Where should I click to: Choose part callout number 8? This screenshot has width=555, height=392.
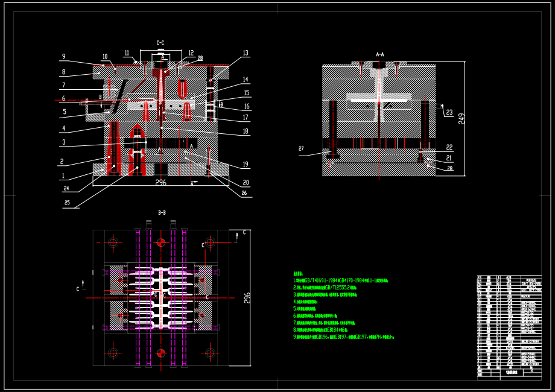click(x=64, y=72)
